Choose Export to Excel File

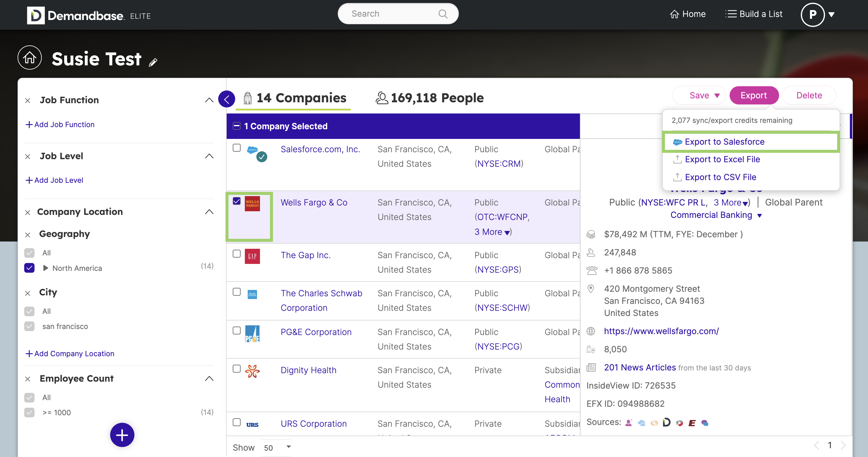tap(722, 159)
